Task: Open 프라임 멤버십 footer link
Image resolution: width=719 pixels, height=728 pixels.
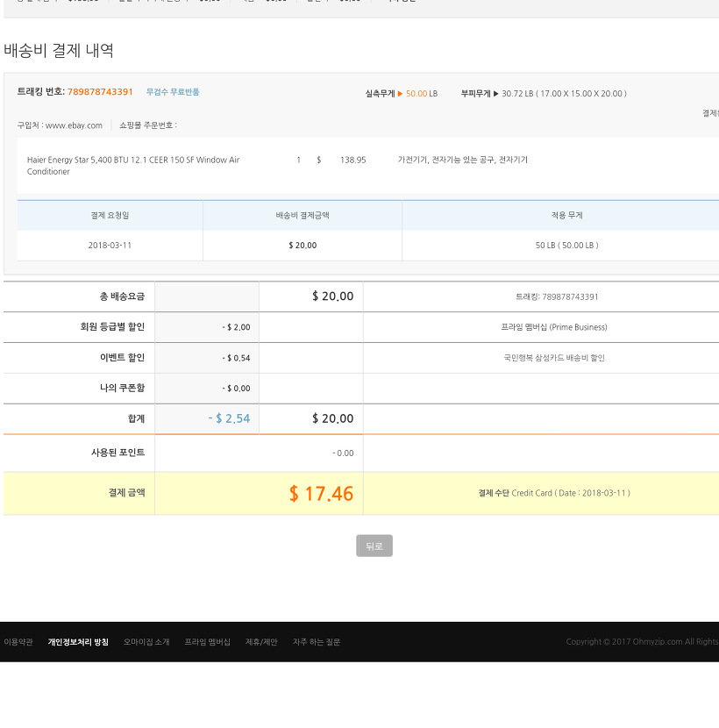Action: tap(207, 642)
